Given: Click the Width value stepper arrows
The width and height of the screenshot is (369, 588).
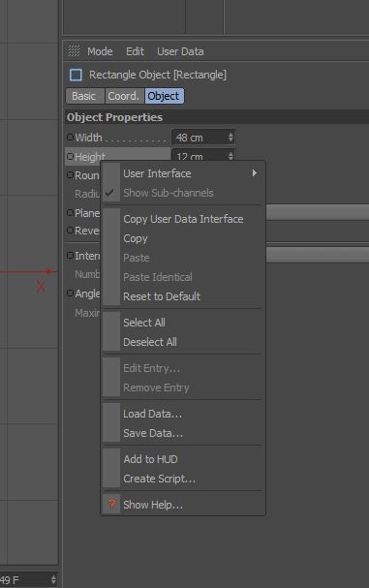Looking at the screenshot, I should (231, 138).
